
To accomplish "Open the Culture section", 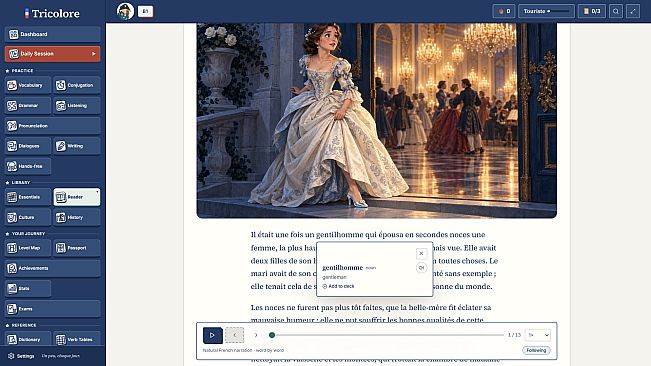I will 28,217.
